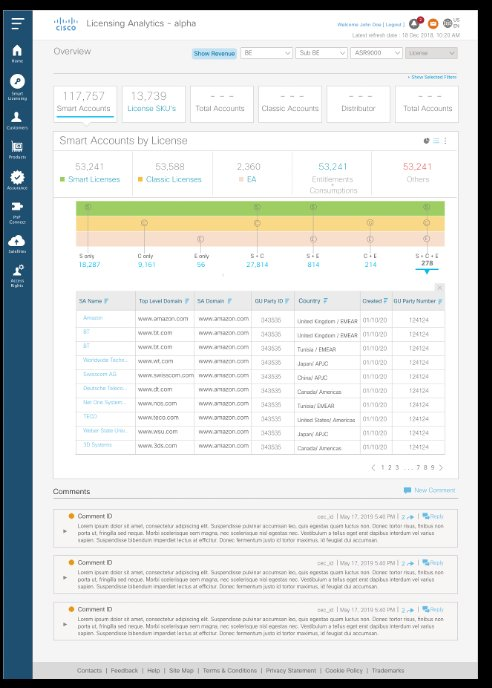Open the Privacy Statement footer link
The width and height of the screenshot is (492, 688).
coord(291,670)
